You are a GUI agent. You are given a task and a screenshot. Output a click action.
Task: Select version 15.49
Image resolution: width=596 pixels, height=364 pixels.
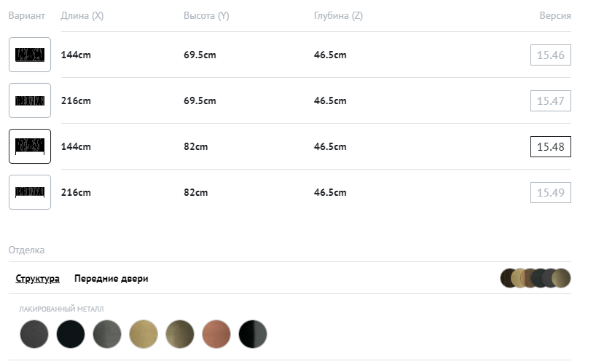click(x=550, y=193)
